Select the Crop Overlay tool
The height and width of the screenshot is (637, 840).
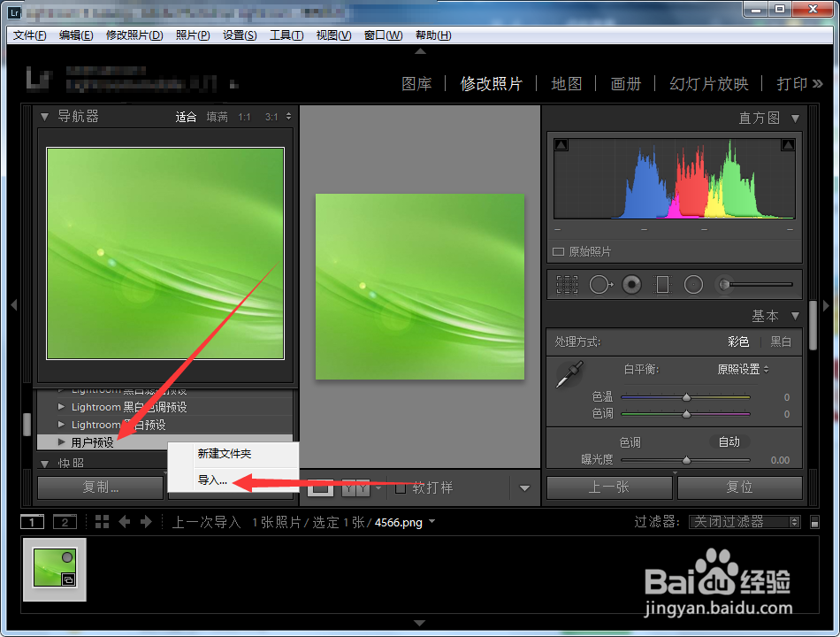tap(567, 285)
